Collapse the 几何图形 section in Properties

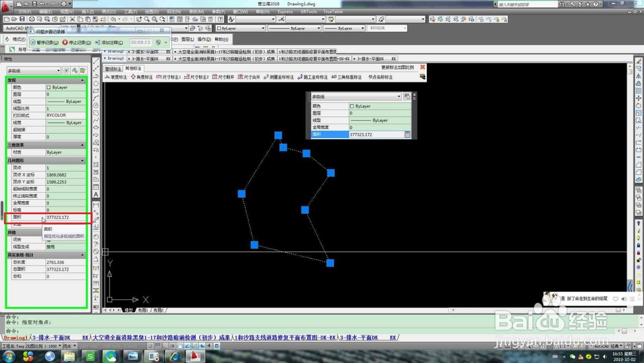point(82,161)
